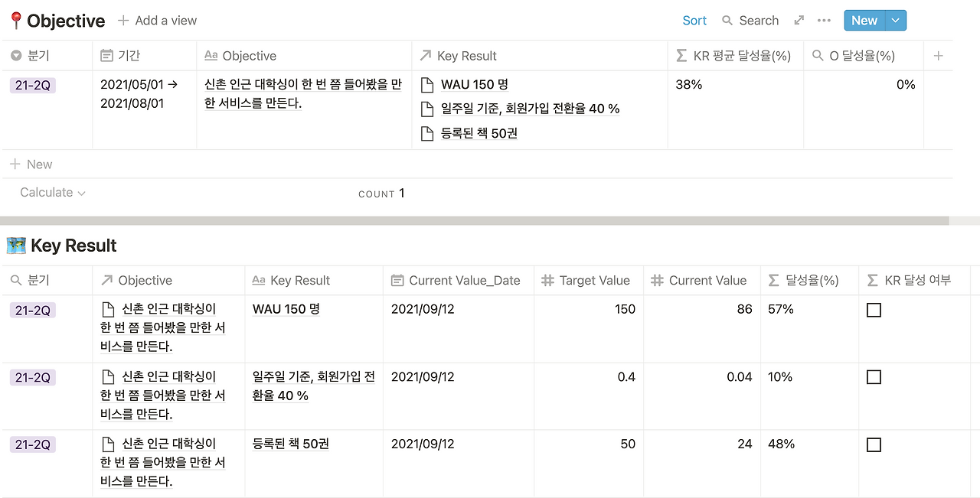
Task: Select the purple 21-2Q tag in Objective table
Action: click(x=33, y=85)
